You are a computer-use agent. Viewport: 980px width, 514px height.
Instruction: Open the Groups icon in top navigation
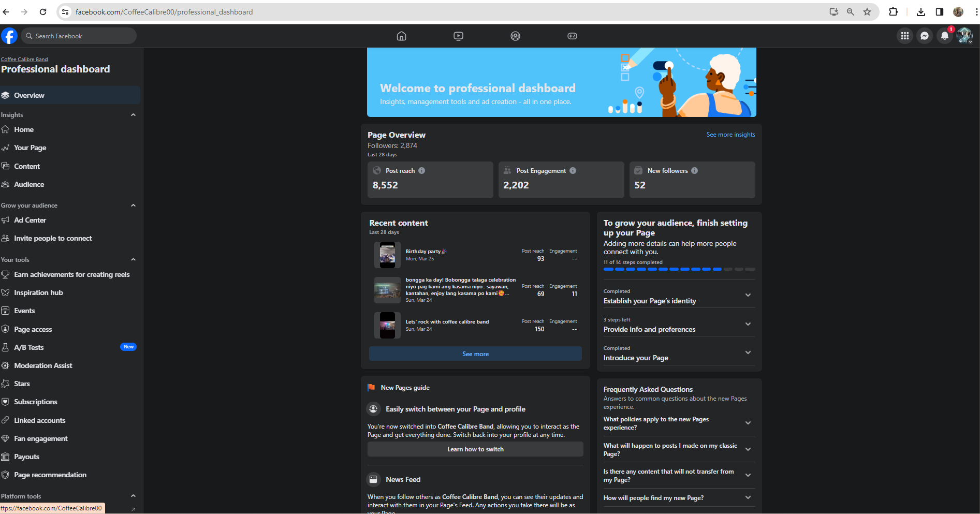[515, 36]
